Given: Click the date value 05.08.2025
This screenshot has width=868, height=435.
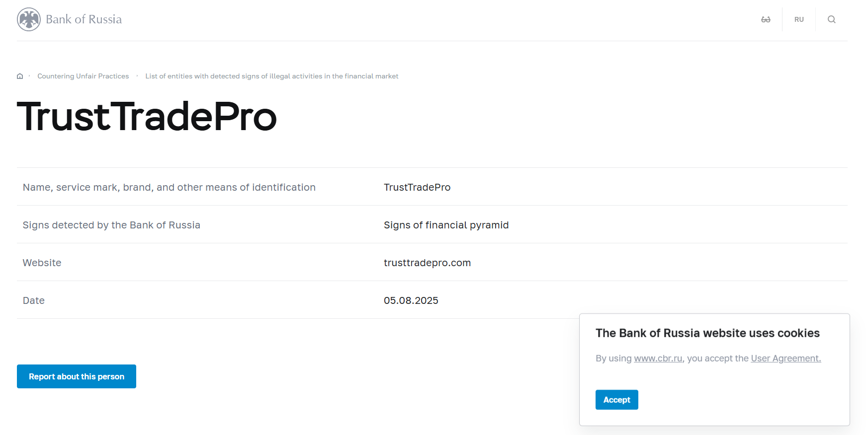Looking at the screenshot, I should [411, 300].
